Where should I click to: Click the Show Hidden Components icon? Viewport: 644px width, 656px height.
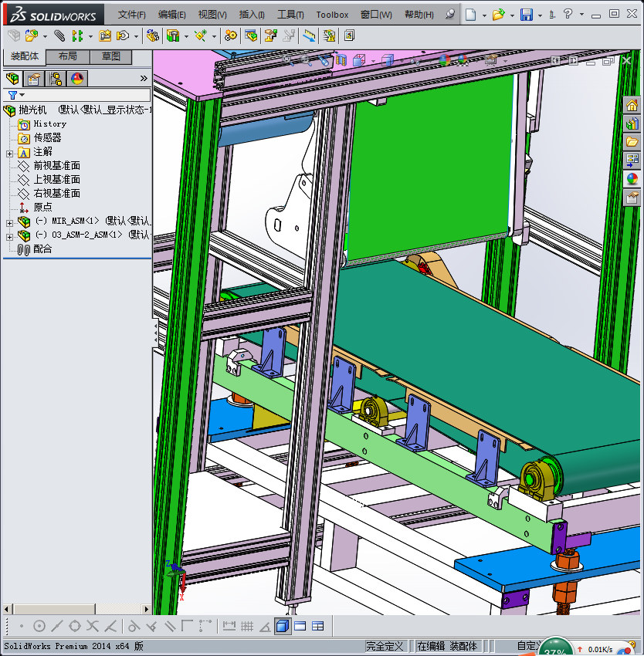point(152,36)
